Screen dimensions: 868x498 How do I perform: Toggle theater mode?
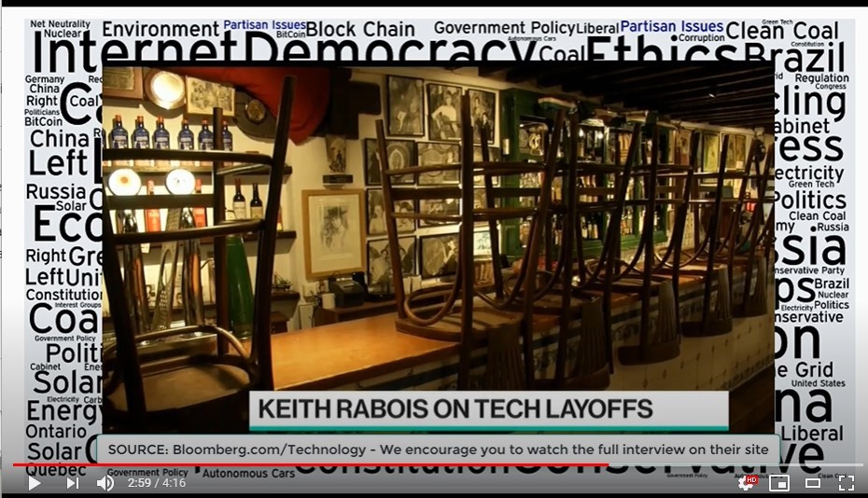[812, 483]
